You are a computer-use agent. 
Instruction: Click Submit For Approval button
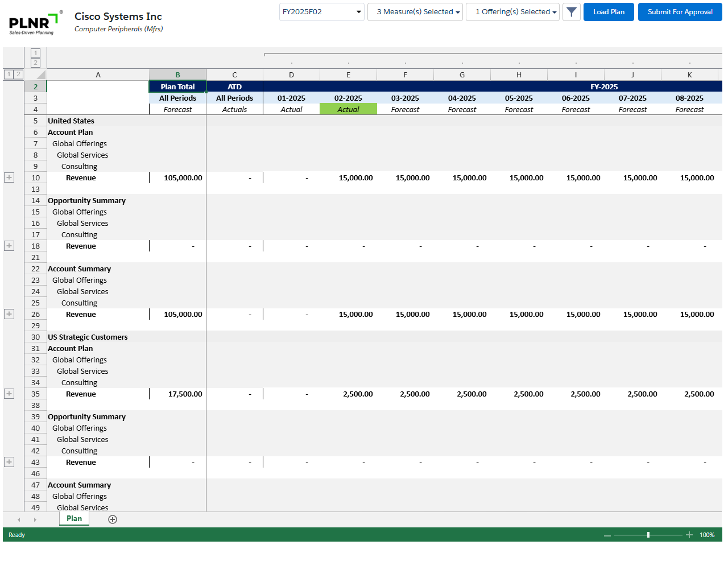[x=680, y=12]
